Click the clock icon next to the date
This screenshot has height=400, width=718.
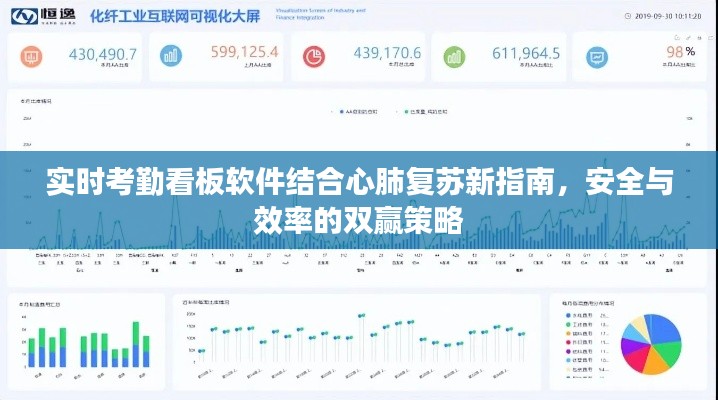(625, 17)
